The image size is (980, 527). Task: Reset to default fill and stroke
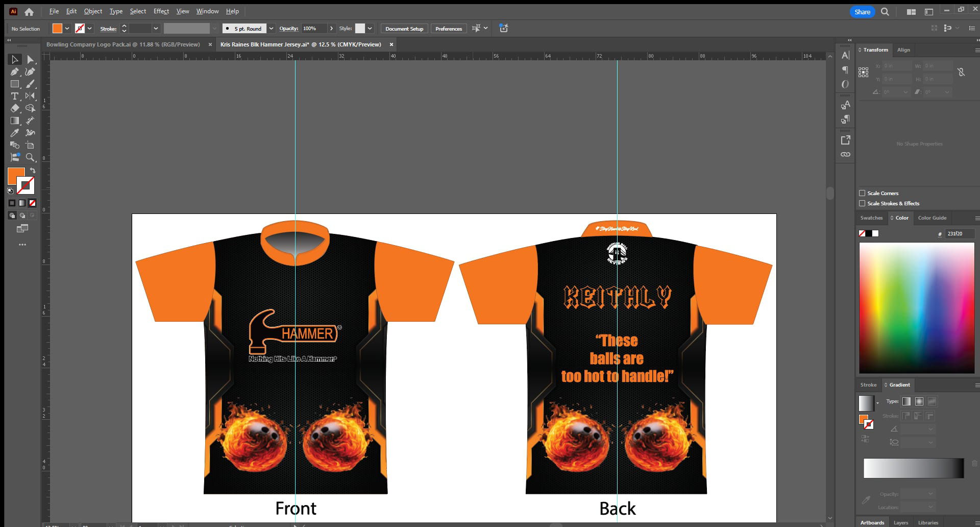(x=10, y=191)
